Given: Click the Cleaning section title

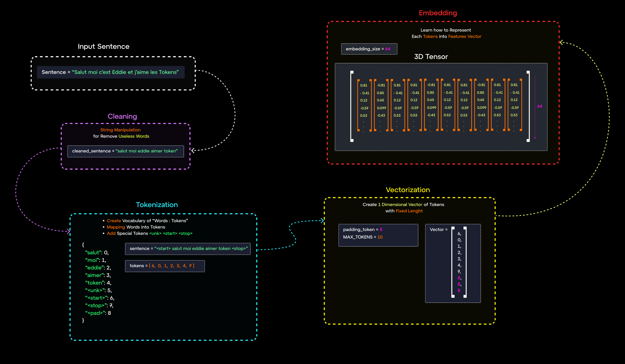Looking at the screenshot, I should click(122, 117).
